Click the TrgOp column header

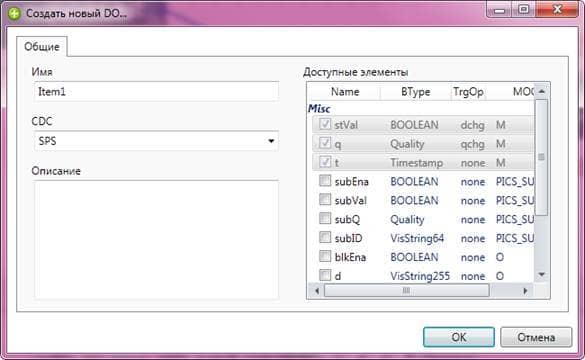tap(468, 92)
